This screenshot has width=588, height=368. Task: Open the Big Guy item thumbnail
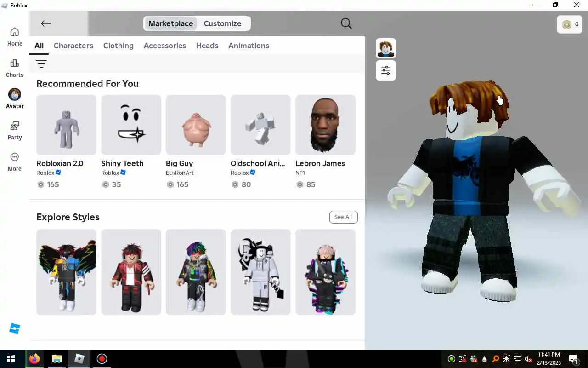tap(196, 125)
